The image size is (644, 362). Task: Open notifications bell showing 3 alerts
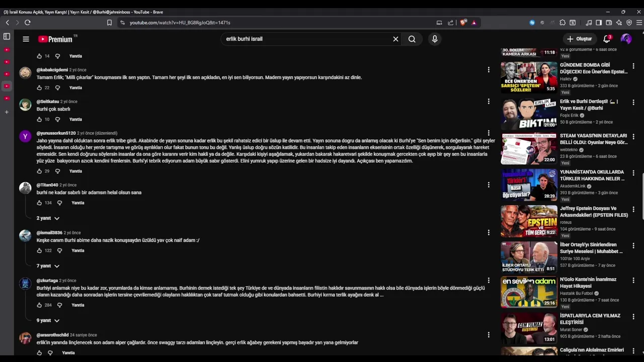coord(607,39)
